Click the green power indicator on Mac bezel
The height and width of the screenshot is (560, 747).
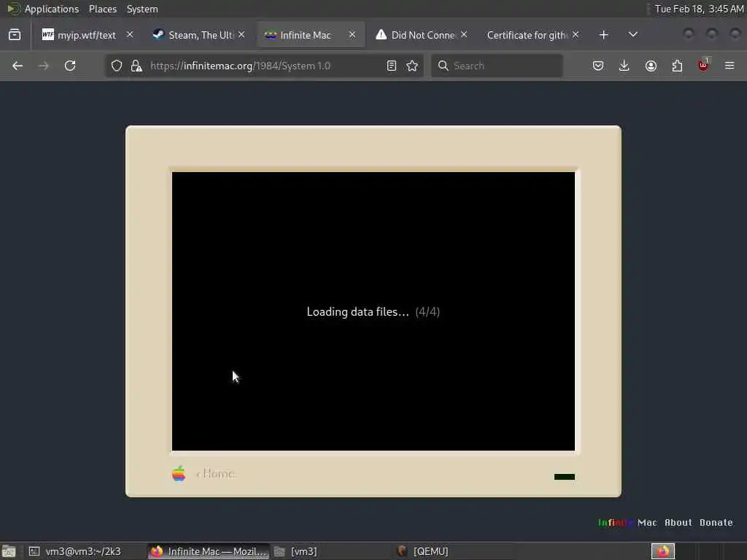[565, 477]
